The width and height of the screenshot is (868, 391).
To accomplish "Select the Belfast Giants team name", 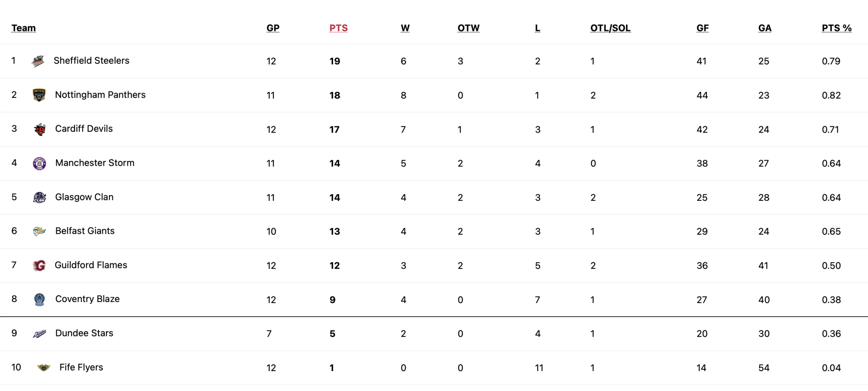I will [85, 231].
